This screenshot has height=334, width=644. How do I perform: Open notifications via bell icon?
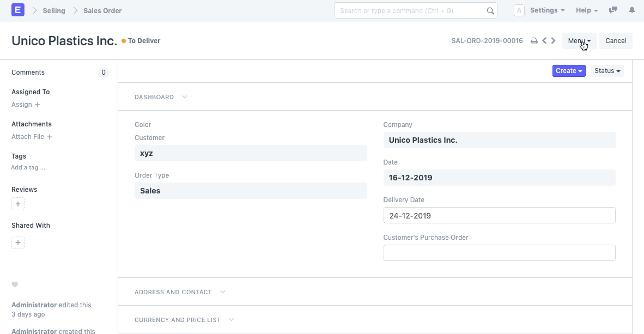(632, 10)
